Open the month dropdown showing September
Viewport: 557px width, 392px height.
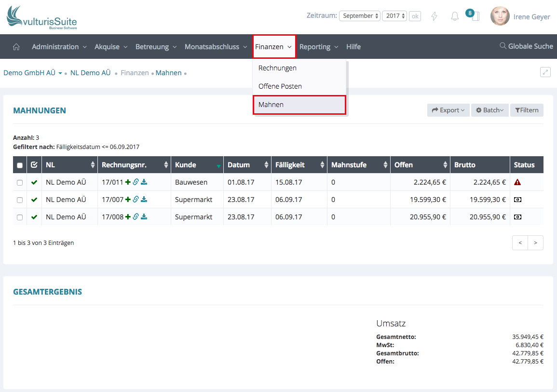tap(360, 16)
